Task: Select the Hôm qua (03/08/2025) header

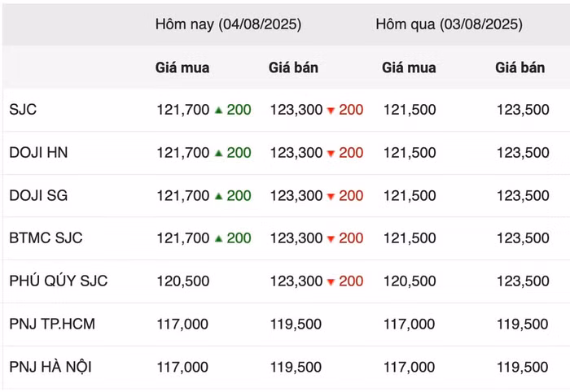Action: [x=449, y=24]
